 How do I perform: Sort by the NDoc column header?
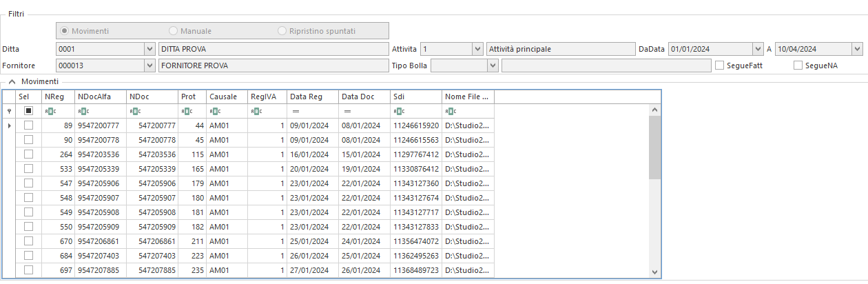(152, 97)
